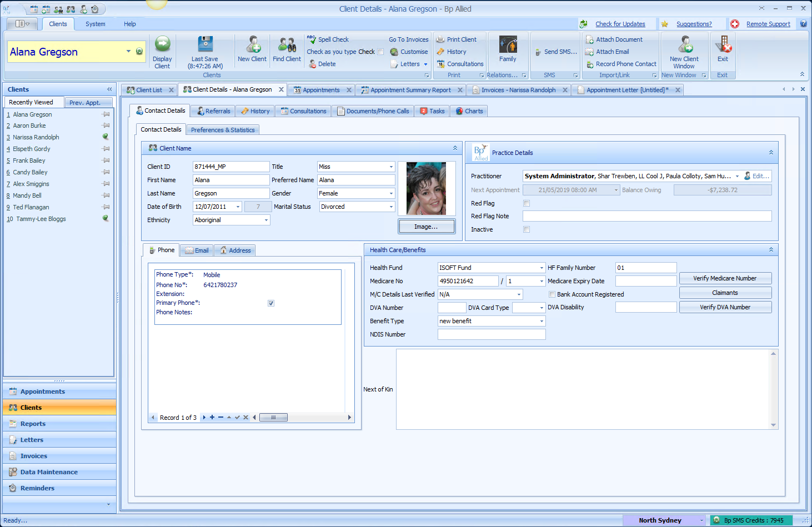Viewport: 812px width, 527px height.
Task: Click Print Client in the ribbon
Action: tap(457, 39)
